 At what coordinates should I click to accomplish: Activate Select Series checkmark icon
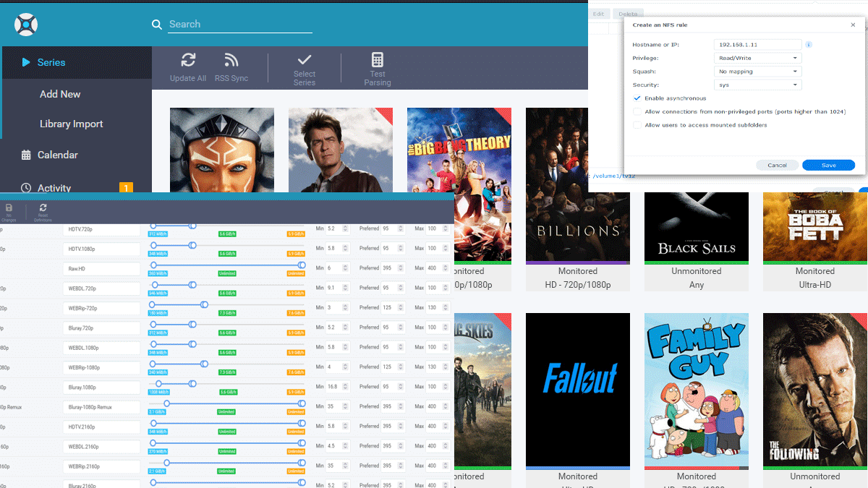[305, 60]
